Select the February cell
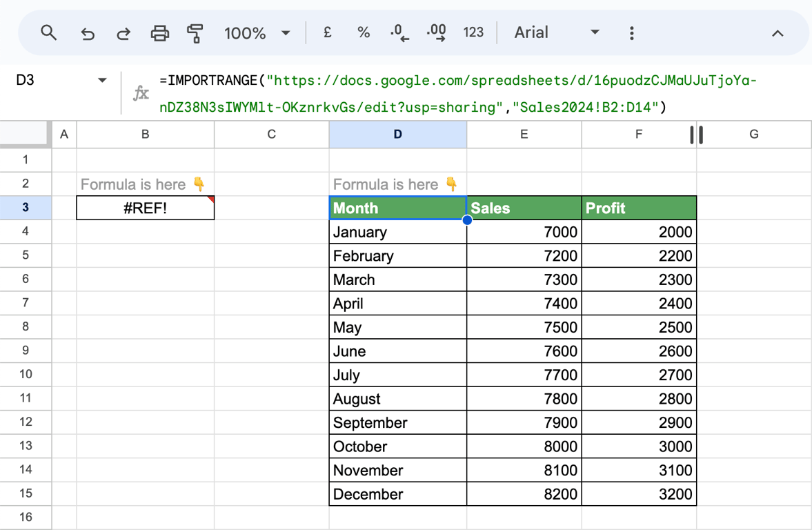This screenshot has height=530, width=812. coord(397,255)
